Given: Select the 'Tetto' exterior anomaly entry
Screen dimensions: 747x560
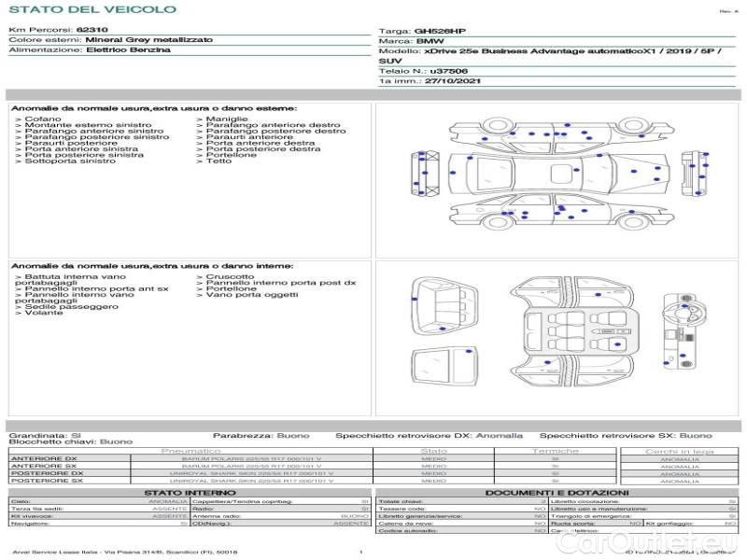Looking at the screenshot, I should 218,161.
